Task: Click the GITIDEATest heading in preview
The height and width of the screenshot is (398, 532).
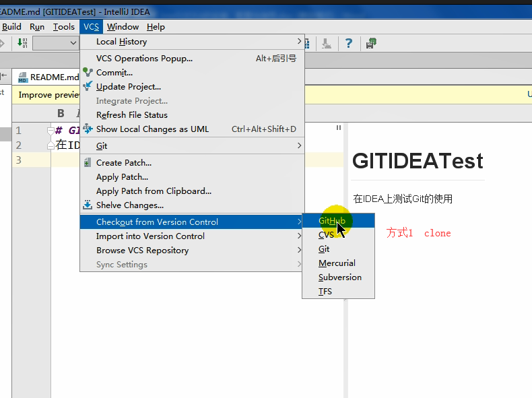Action: (x=418, y=161)
